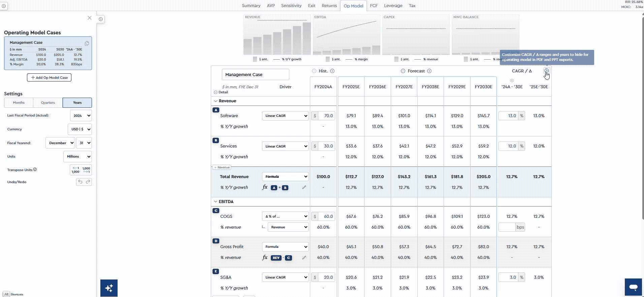
Task: Open the AI sparkle assistant button
Action: 109,288
